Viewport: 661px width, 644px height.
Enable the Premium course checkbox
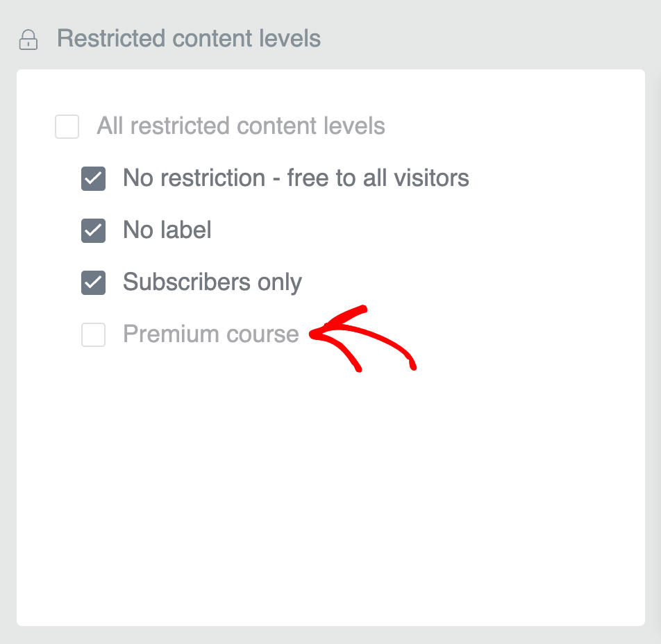(93, 334)
